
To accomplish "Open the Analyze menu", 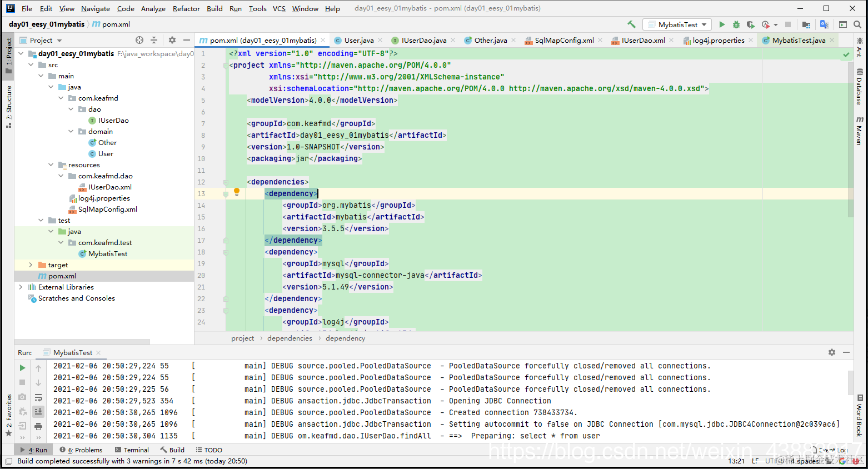I will (153, 8).
